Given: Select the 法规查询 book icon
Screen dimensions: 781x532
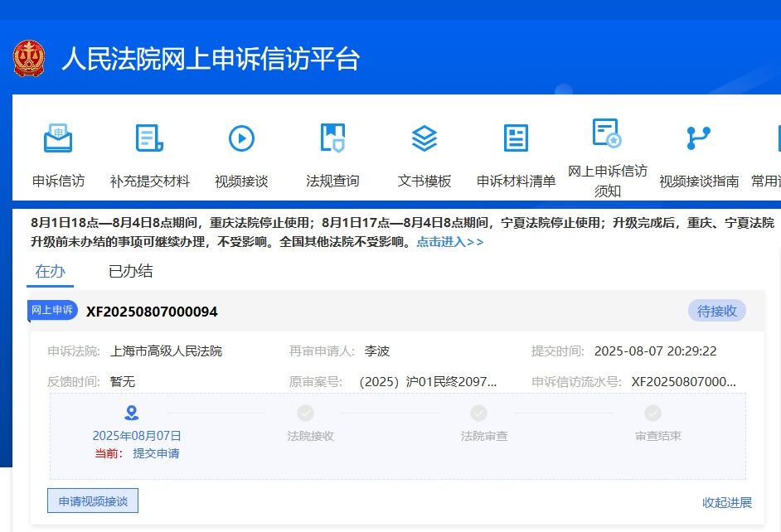Looking at the screenshot, I should [x=332, y=138].
